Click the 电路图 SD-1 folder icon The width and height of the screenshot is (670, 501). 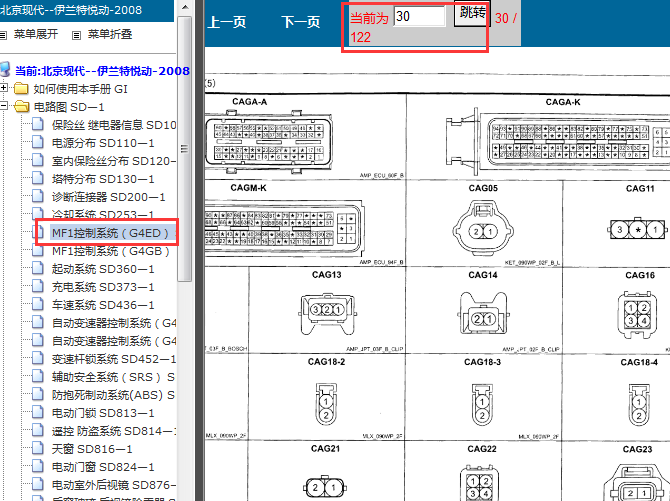pos(21,106)
